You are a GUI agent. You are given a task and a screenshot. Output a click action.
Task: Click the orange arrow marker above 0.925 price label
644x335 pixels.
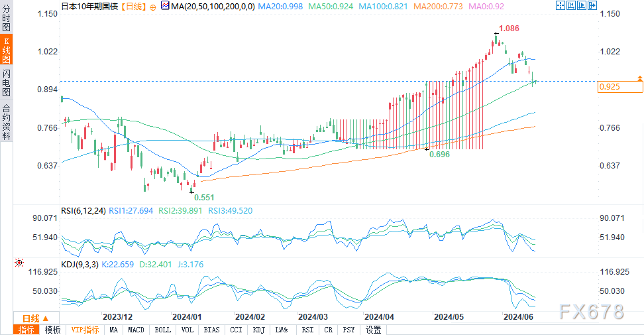[639, 79]
